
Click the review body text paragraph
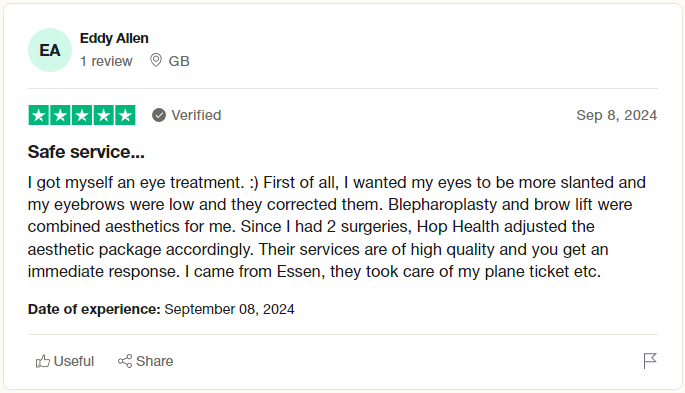(x=337, y=227)
